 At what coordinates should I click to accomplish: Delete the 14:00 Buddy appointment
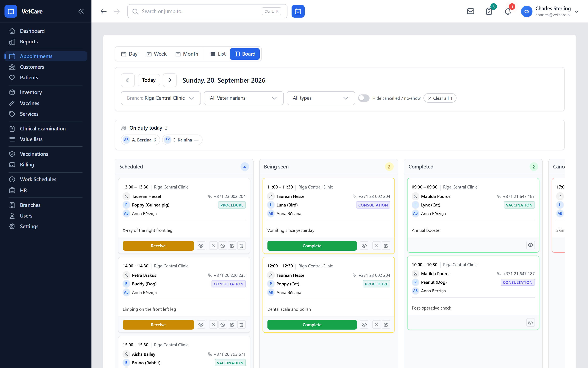[241, 325]
